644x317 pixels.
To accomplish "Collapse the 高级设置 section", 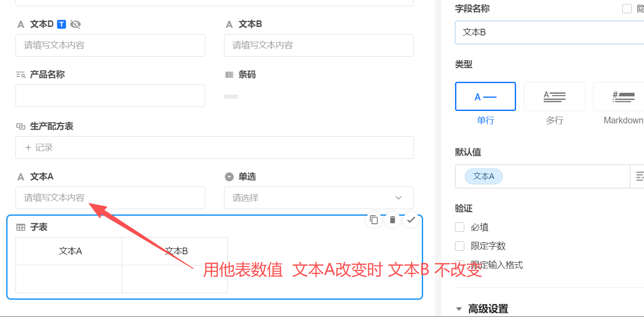I will point(459,309).
